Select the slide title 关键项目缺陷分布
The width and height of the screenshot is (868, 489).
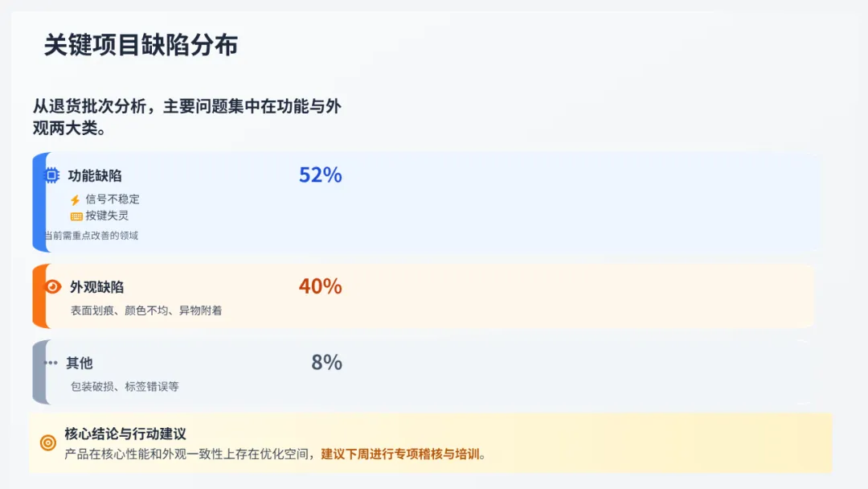[141, 45]
